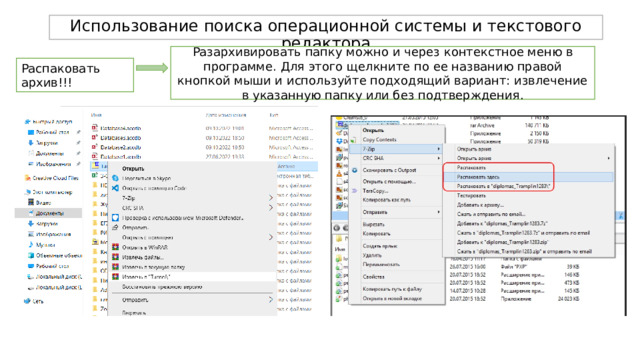Click the 'Этот компьютер' computer icon
This screenshot has width=640, height=360.
(x=28, y=192)
